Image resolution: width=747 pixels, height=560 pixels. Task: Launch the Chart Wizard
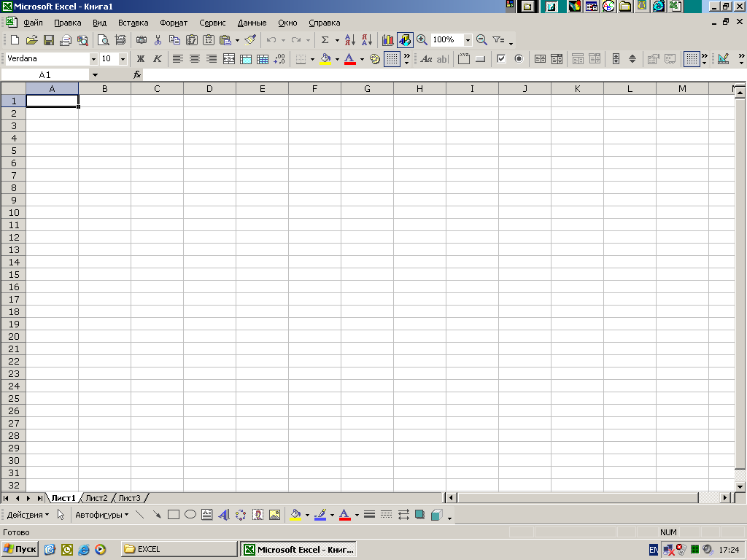(x=388, y=40)
